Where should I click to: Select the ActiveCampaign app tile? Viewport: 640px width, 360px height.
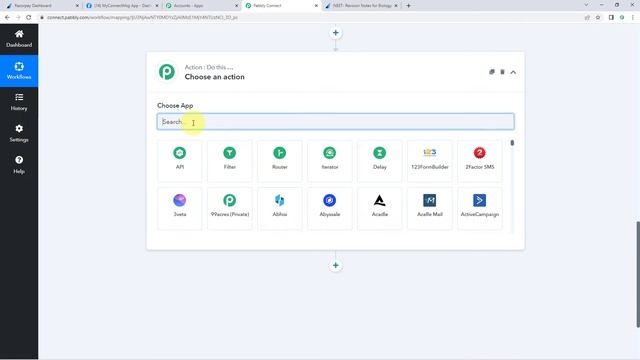point(480,208)
